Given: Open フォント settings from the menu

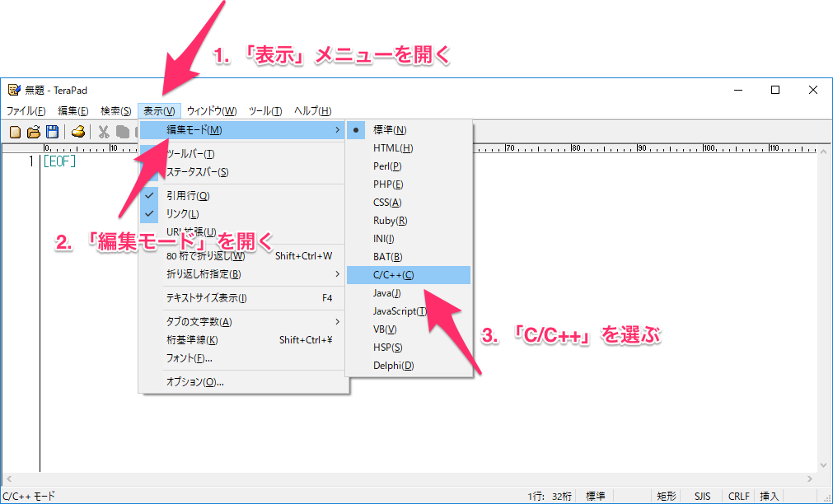Looking at the screenshot, I should tap(189, 358).
